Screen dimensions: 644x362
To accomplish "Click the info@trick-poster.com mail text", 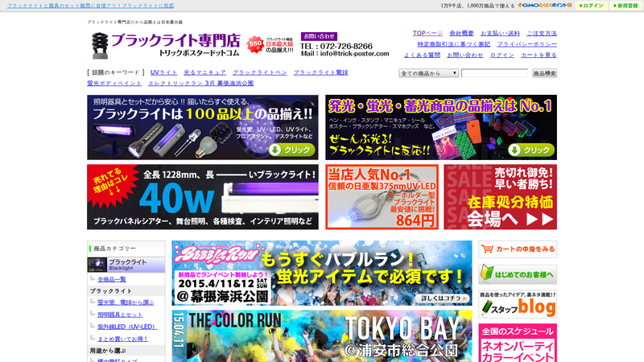I will pos(355,53).
